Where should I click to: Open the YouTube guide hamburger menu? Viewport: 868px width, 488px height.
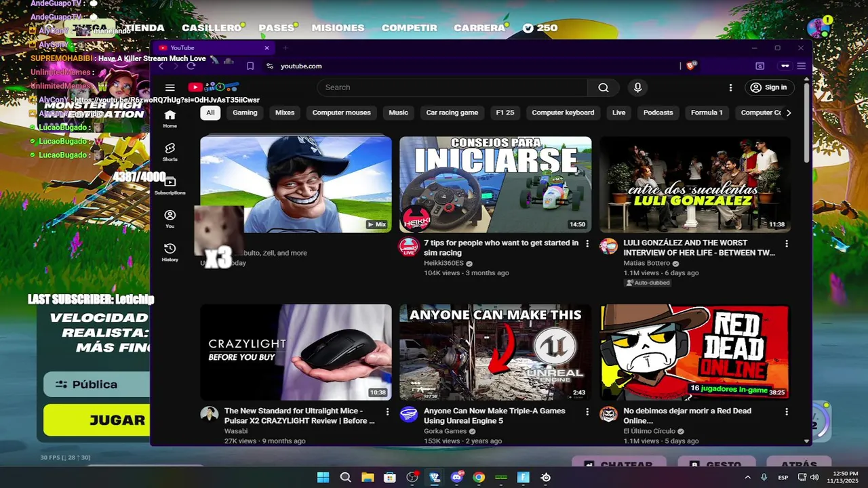[x=170, y=87]
